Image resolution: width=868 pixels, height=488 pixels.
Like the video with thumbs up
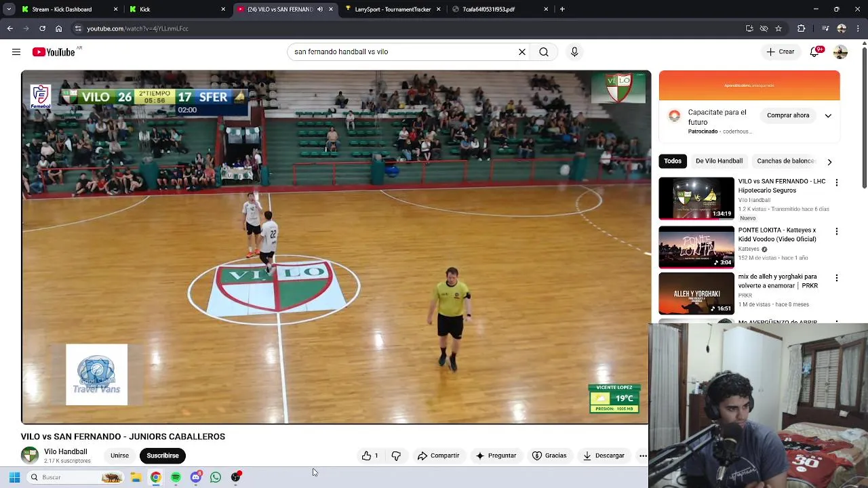click(x=370, y=455)
